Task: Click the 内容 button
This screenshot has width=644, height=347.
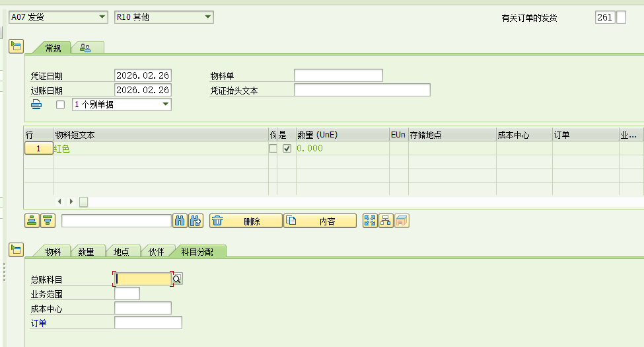Action: coord(320,221)
